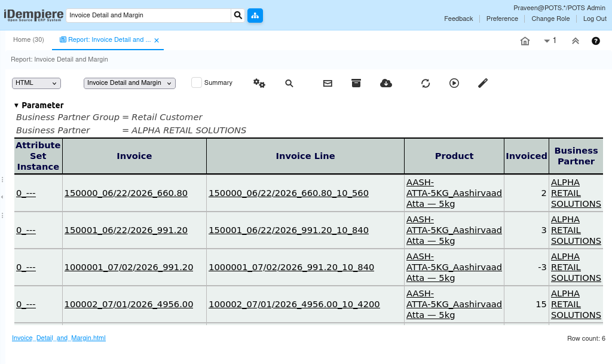Open ALPHA RETAIL SOLUTIONS in invoice 150001 row
The width and height of the screenshot is (612, 364).
point(576,230)
